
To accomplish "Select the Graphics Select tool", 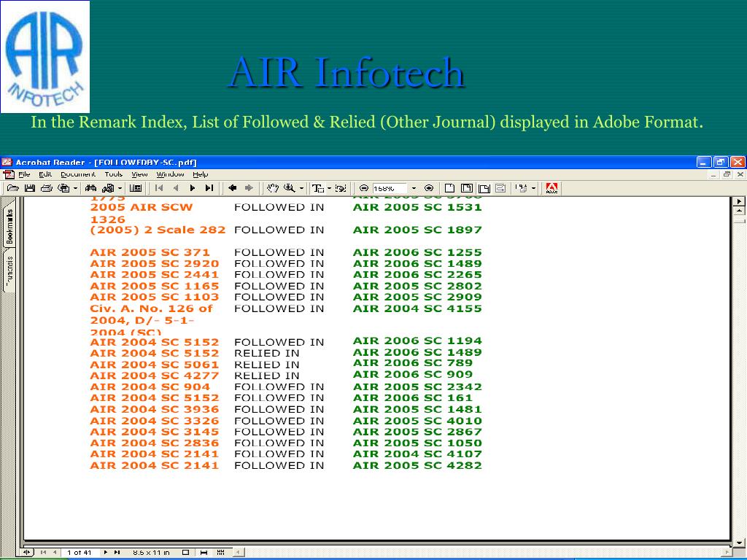I will click(341, 188).
